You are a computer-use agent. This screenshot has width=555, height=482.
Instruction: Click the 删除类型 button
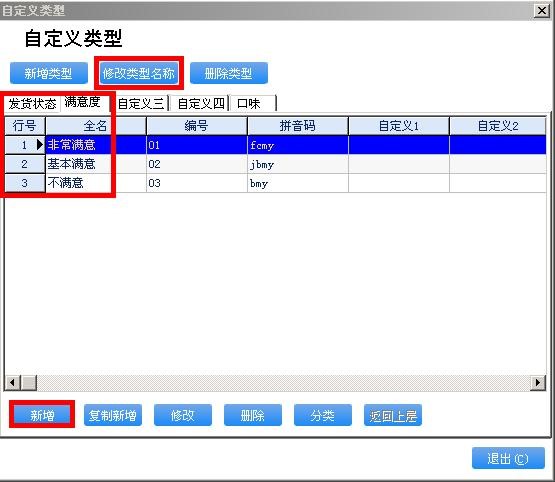[229, 73]
